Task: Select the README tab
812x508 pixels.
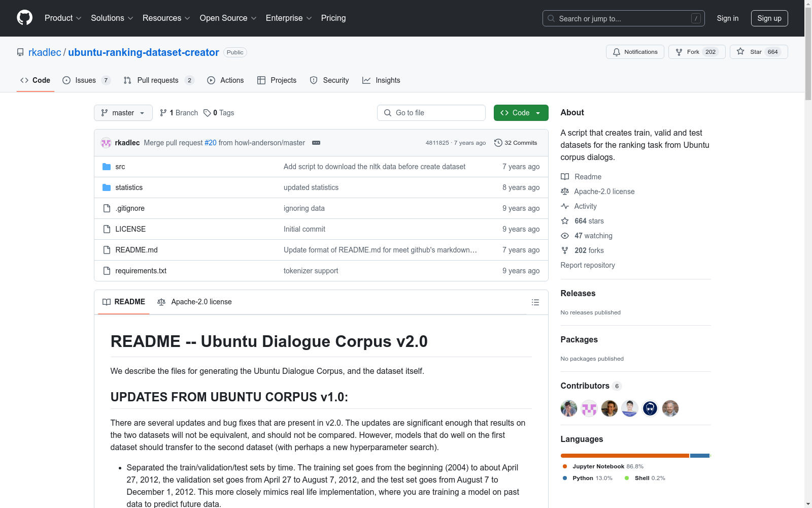Action: (x=124, y=302)
